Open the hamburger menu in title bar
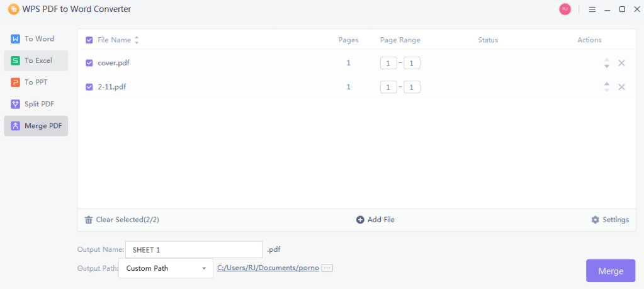Image resolution: width=644 pixels, height=289 pixels. click(592, 9)
